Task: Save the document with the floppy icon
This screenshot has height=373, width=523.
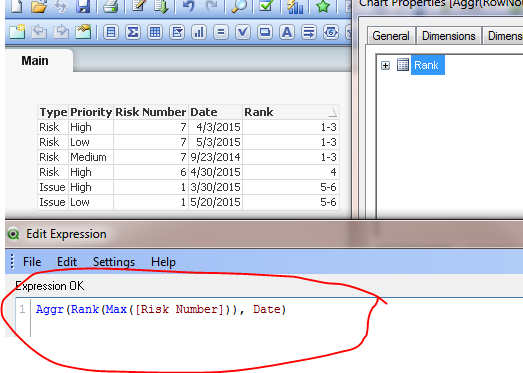Action: click(83, 6)
